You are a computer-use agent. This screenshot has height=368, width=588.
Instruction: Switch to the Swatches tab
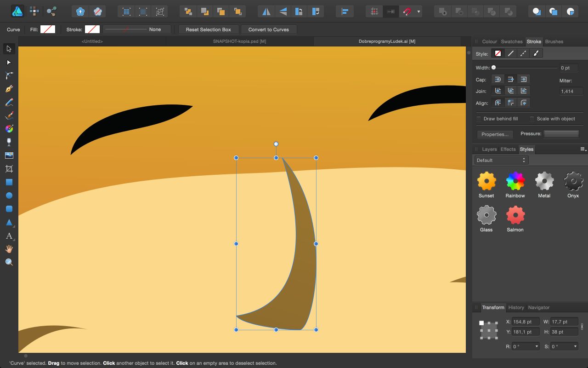tap(511, 41)
